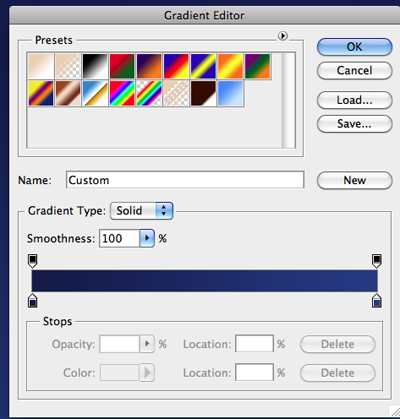Select the dark brown-to-white preset
This screenshot has height=419, width=400.
point(203,93)
